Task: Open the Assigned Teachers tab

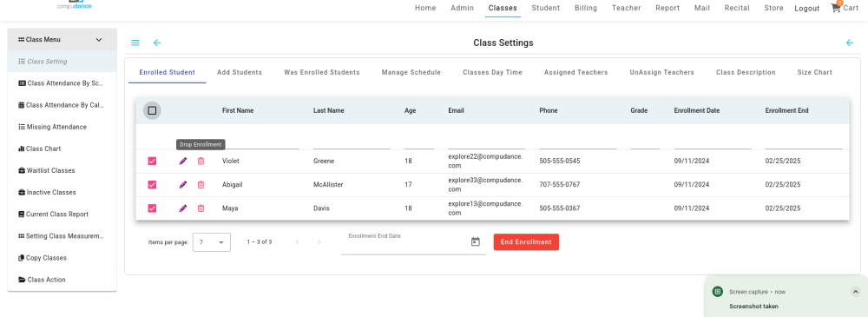Action: coord(575,73)
